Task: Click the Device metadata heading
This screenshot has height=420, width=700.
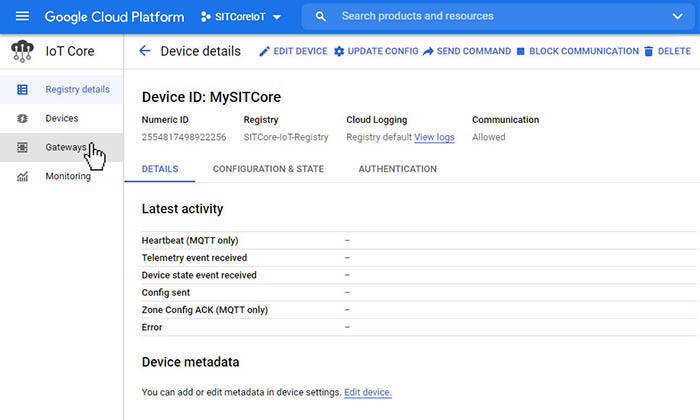Action: tap(190, 362)
